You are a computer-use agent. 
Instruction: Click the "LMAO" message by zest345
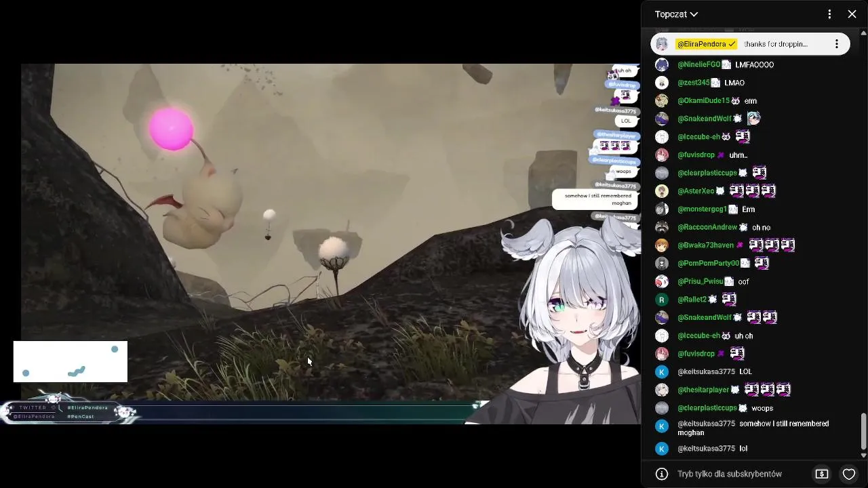[734, 83]
